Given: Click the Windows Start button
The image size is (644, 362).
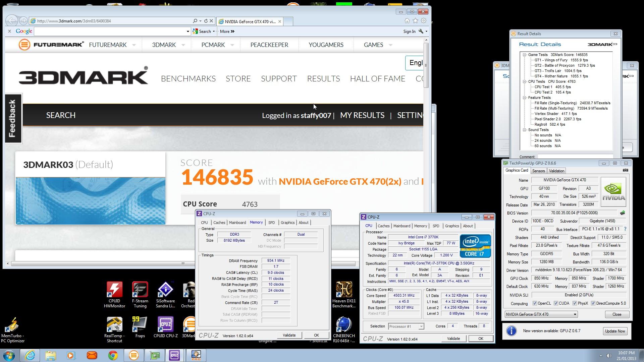Looking at the screenshot, I should coord(9,355).
